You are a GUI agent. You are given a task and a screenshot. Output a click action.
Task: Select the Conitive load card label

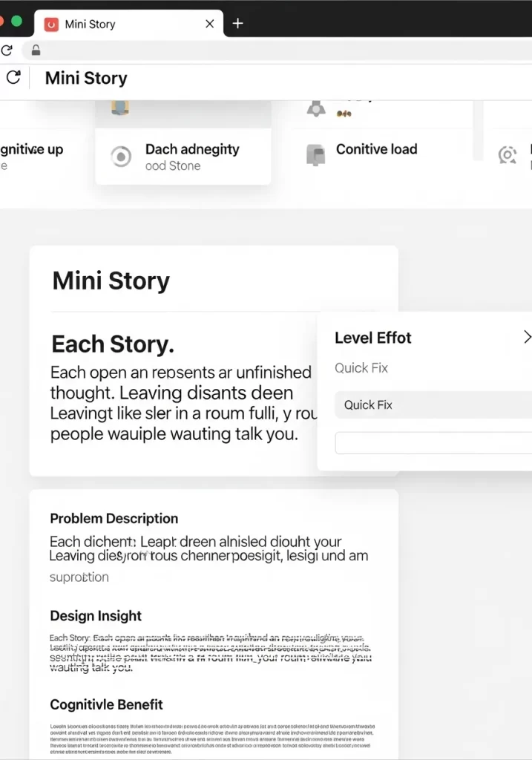pyautogui.click(x=376, y=149)
